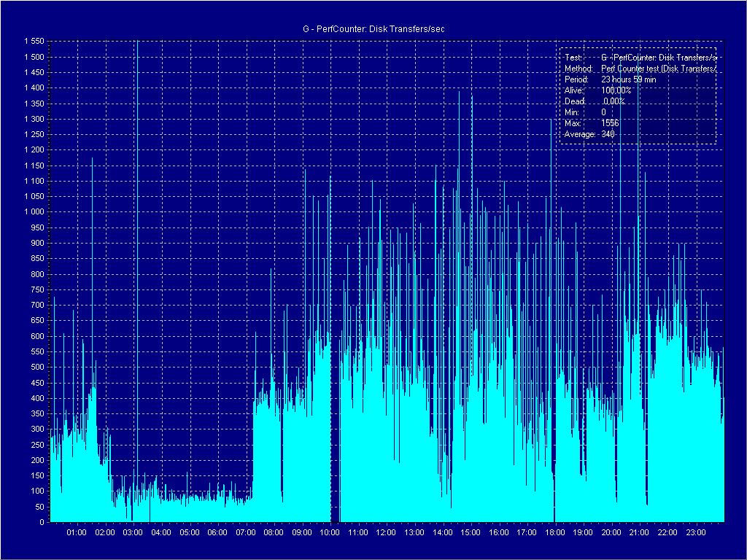
Task: Select the Period value '23 hours 59 min'
Action: click(628, 79)
